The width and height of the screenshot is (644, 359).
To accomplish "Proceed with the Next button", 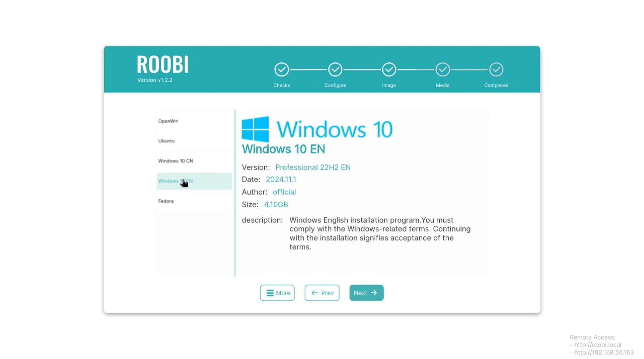I will tap(366, 293).
